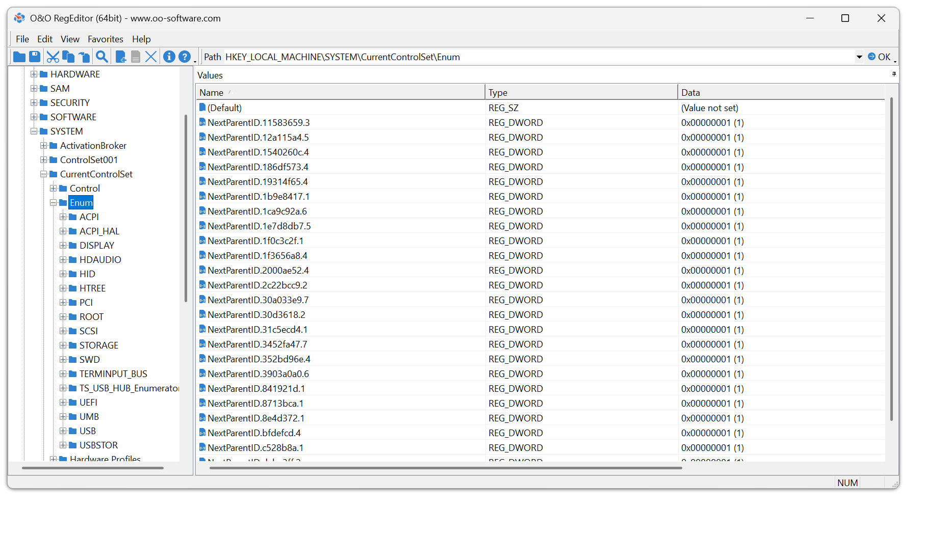The width and height of the screenshot is (951, 560).
Task: Open the Favorites menu
Action: tap(105, 39)
